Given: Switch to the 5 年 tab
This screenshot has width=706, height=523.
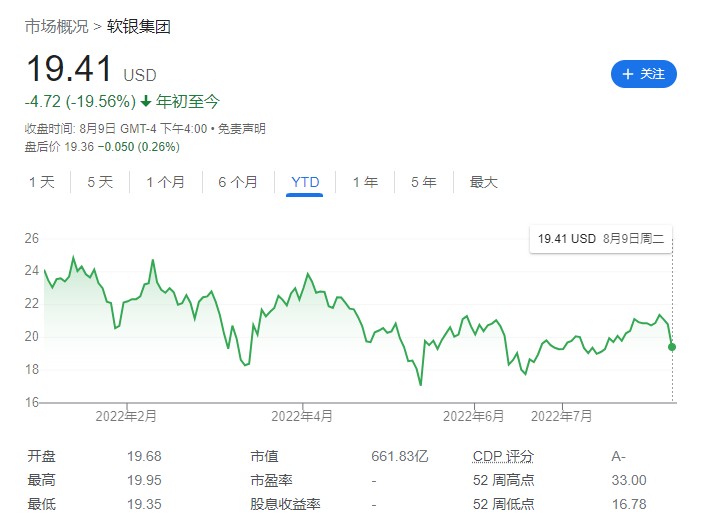Looking at the screenshot, I should (x=423, y=182).
